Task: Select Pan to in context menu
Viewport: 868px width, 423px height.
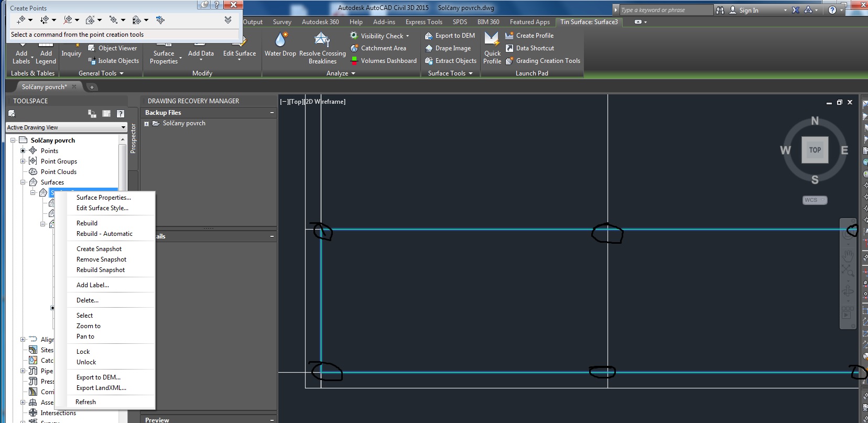Action: click(85, 337)
